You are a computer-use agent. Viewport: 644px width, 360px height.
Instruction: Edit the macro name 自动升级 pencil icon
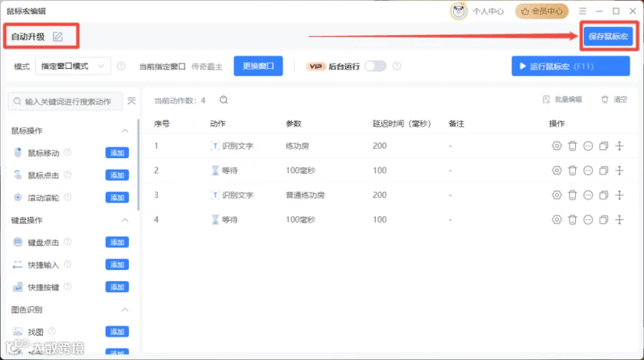pos(58,37)
